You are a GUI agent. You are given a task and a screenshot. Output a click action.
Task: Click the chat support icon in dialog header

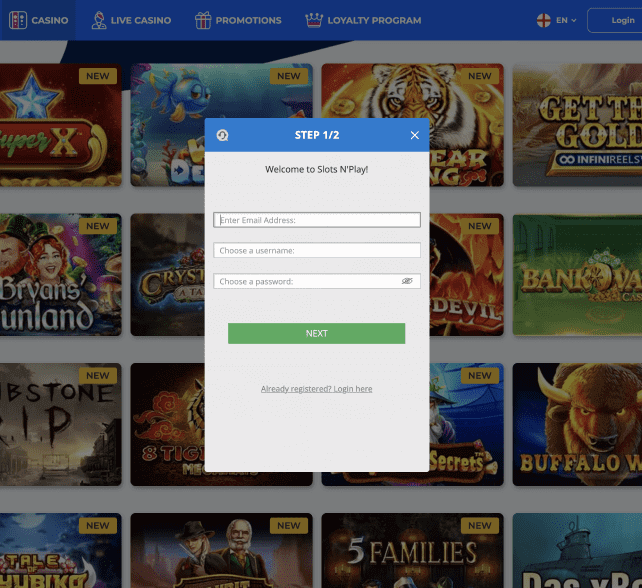(x=222, y=135)
